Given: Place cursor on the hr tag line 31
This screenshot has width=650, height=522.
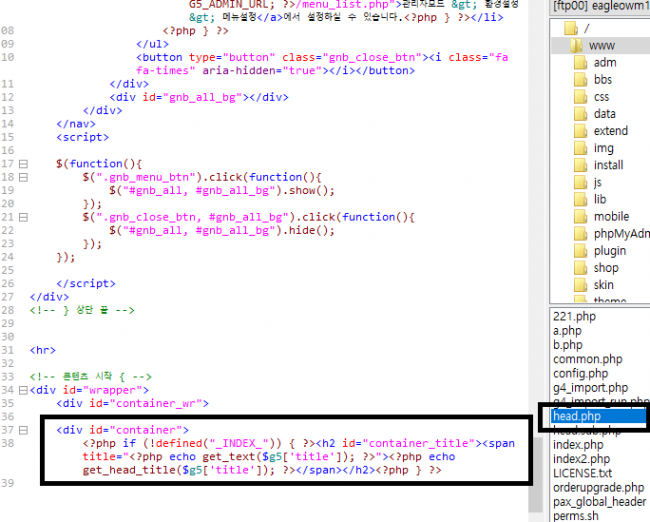Looking at the screenshot, I should 43,350.
